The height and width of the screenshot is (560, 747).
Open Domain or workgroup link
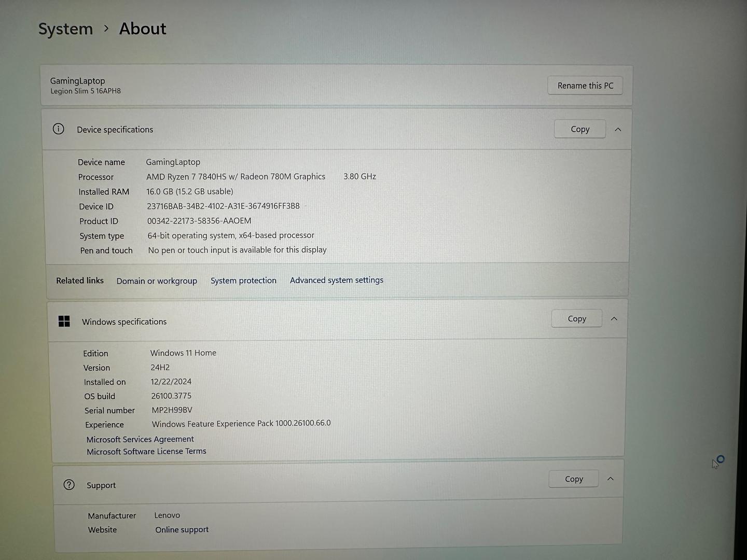157,281
